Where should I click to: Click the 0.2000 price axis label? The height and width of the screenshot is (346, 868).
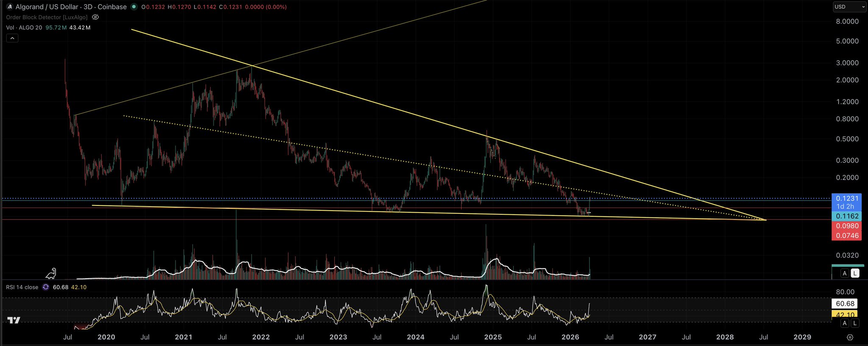click(847, 178)
